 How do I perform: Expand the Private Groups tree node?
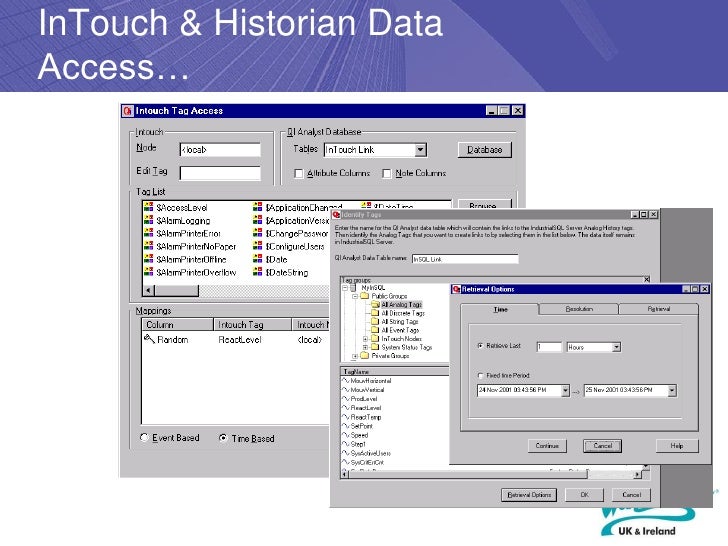coord(355,356)
